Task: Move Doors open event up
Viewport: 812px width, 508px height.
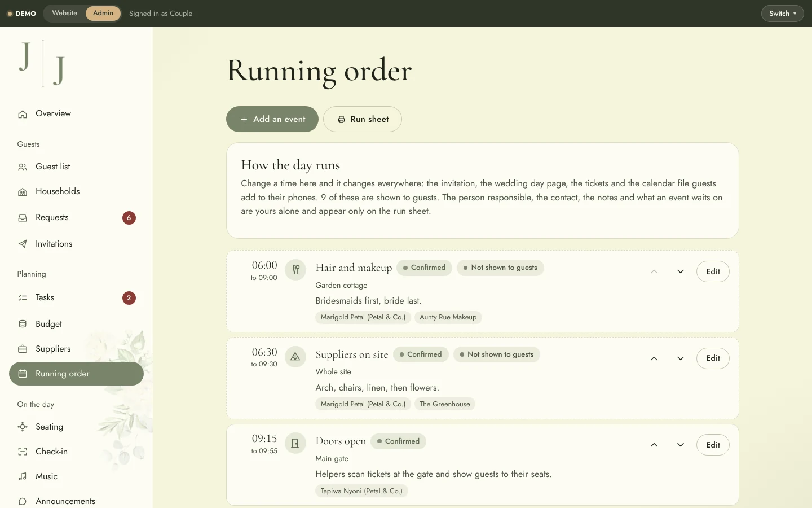Action: tap(654, 445)
